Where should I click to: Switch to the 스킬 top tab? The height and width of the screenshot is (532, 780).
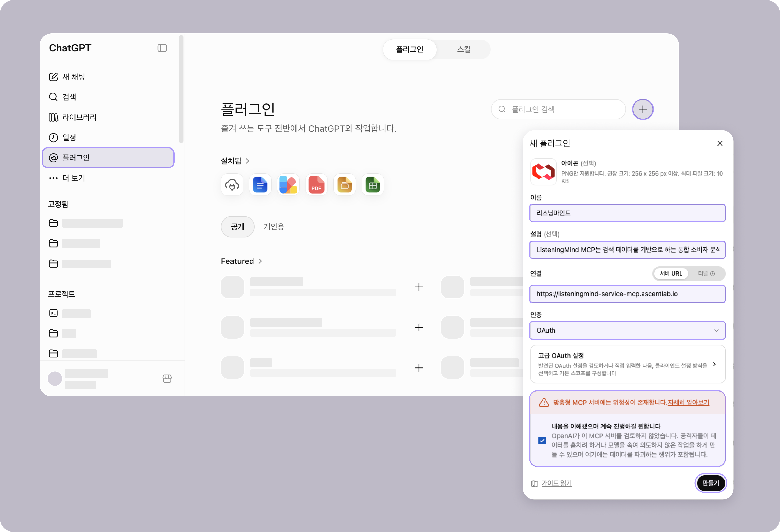[464, 49]
